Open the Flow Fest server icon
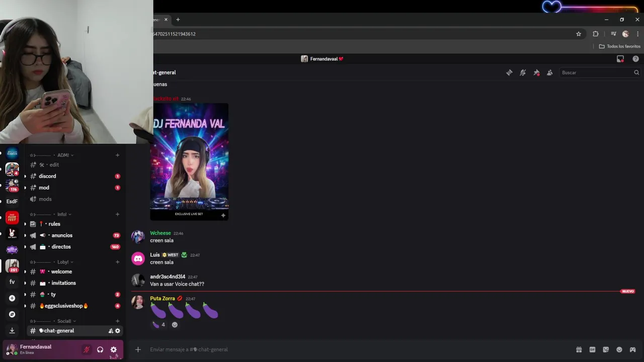The image size is (644, 362). (12, 218)
